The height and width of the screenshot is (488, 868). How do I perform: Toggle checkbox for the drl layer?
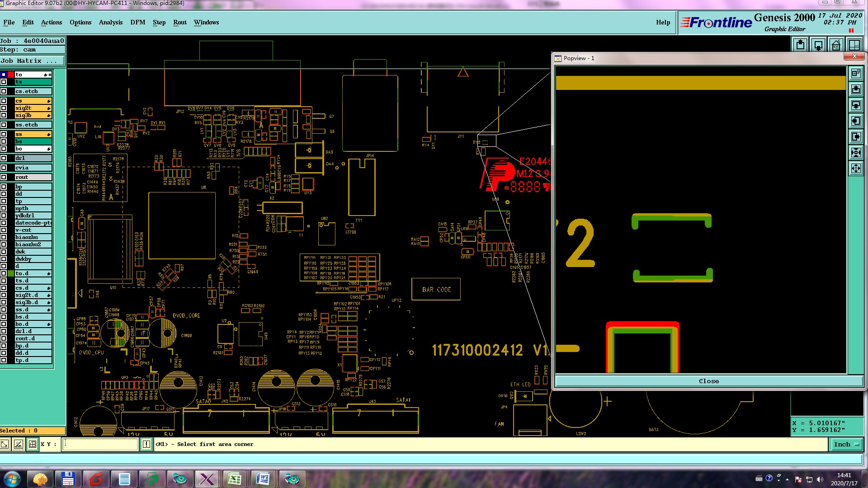[4, 158]
